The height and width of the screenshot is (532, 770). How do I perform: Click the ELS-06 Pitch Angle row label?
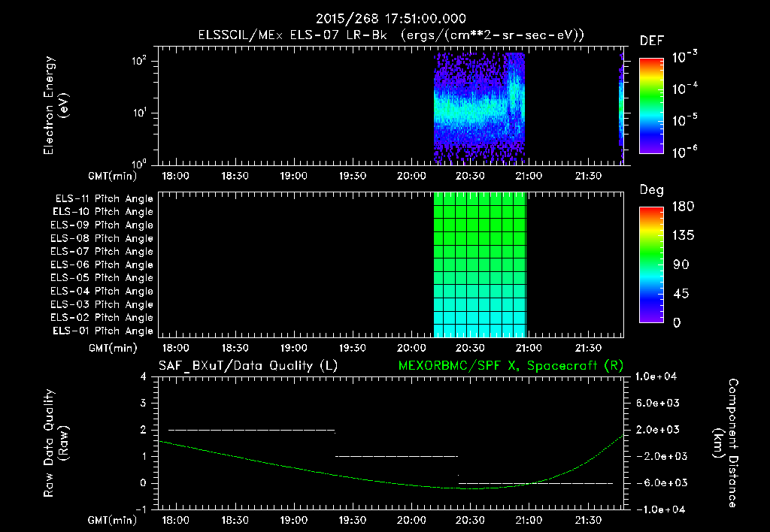click(102, 264)
